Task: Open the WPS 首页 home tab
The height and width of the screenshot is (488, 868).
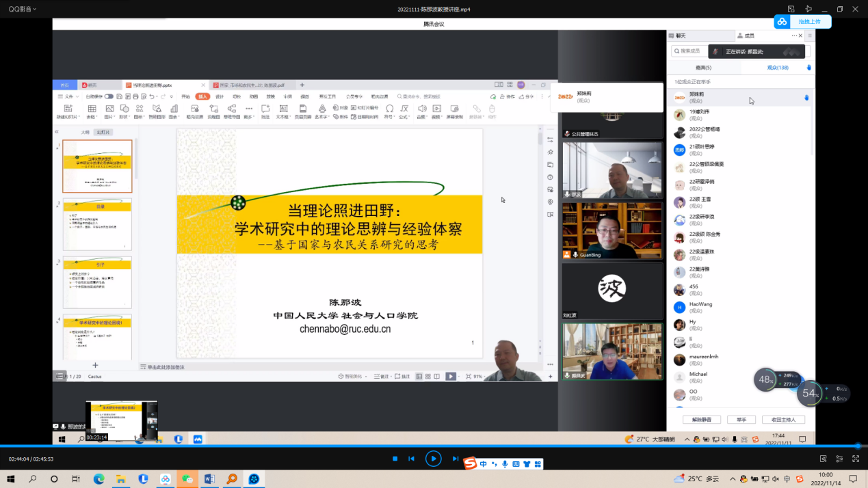Action: click(64, 85)
